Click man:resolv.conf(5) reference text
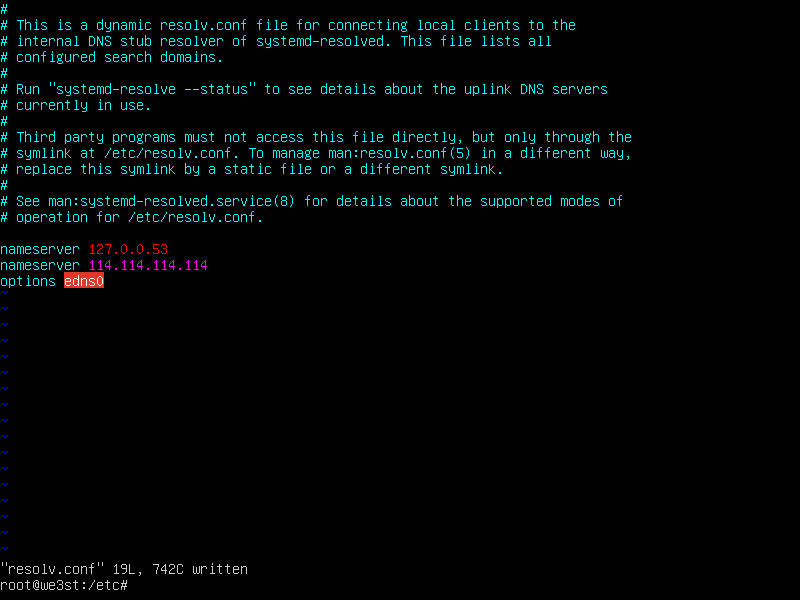 click(399, 154)
